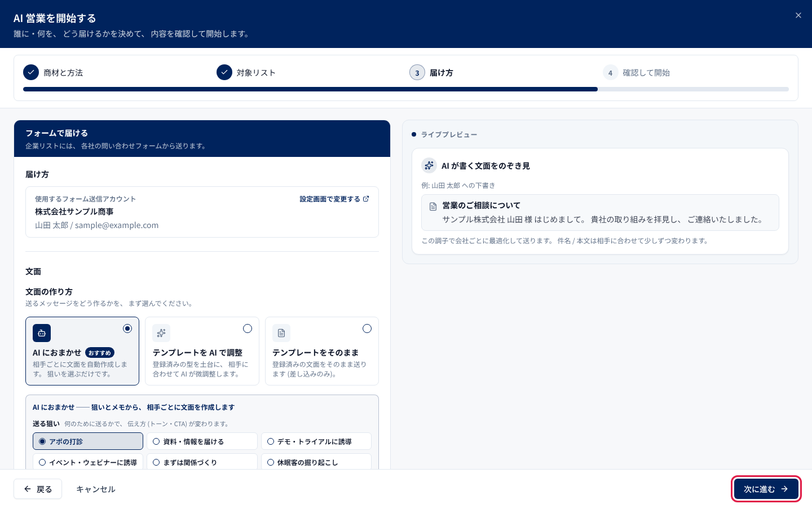The width and height of the screenshot is (812, 508).
Task: Click the 山田 太郎 / sample@example.com text
Action: (x=97, y=225)
